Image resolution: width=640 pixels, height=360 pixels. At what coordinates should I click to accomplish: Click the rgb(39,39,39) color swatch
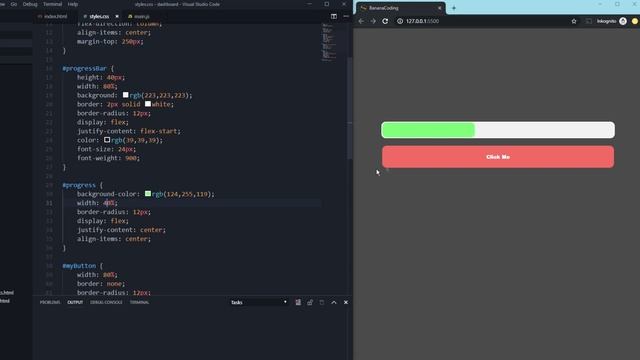[x=107, y=140]
